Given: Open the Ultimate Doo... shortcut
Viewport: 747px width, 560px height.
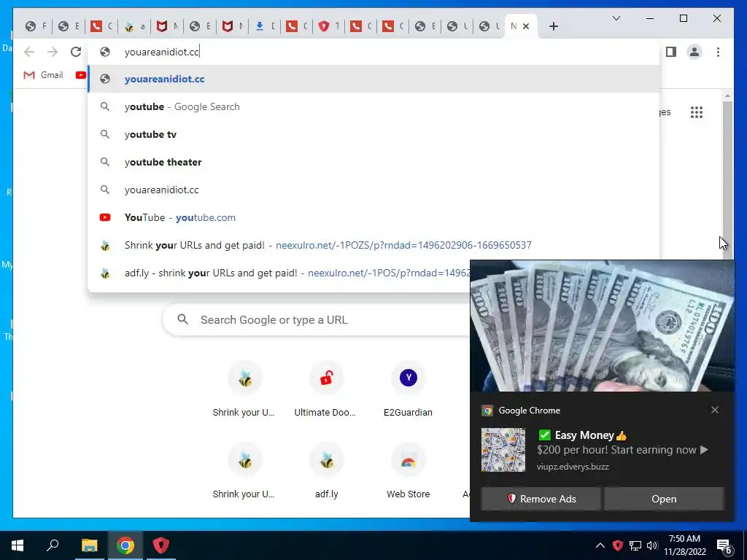Looking at the screenshot, I should point(325,389).
